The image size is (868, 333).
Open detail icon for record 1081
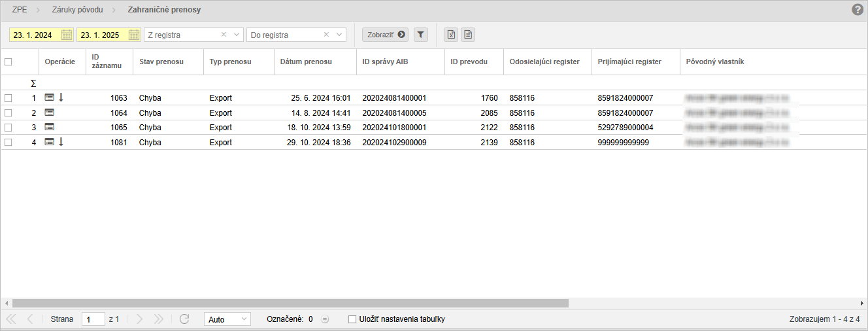pos(50,142)
